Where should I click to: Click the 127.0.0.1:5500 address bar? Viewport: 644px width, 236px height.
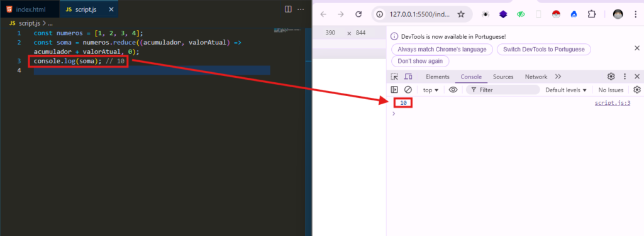tap(419, 14)
